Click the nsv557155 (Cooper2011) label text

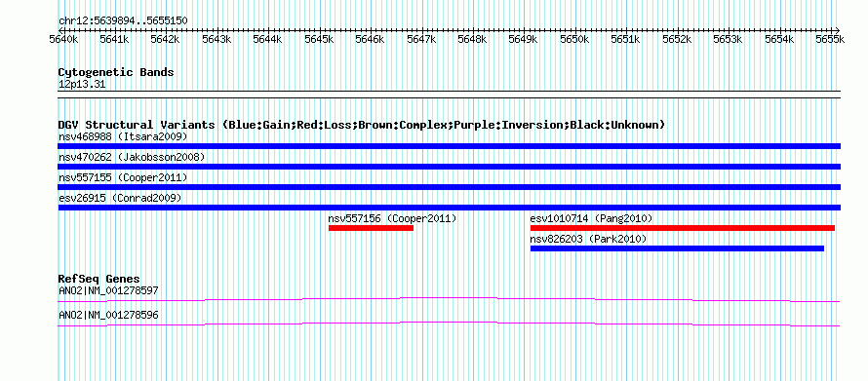[x=123, y=177]
